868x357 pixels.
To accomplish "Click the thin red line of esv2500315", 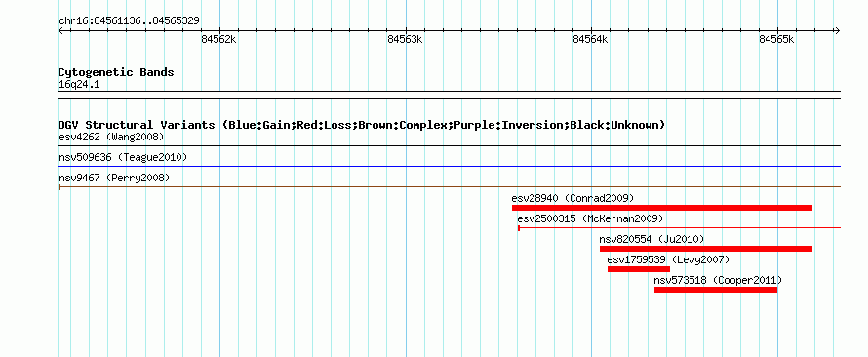I will (x=679, y=227).
